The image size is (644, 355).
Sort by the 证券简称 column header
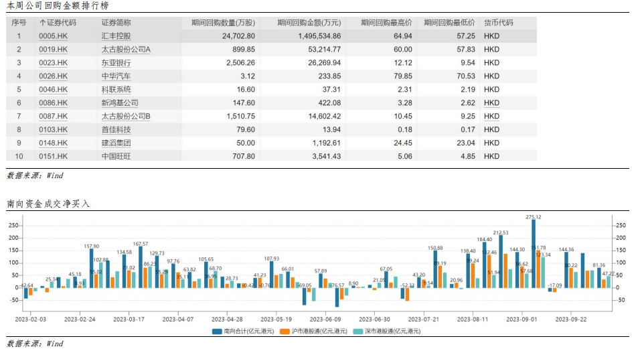pos(116,23)
